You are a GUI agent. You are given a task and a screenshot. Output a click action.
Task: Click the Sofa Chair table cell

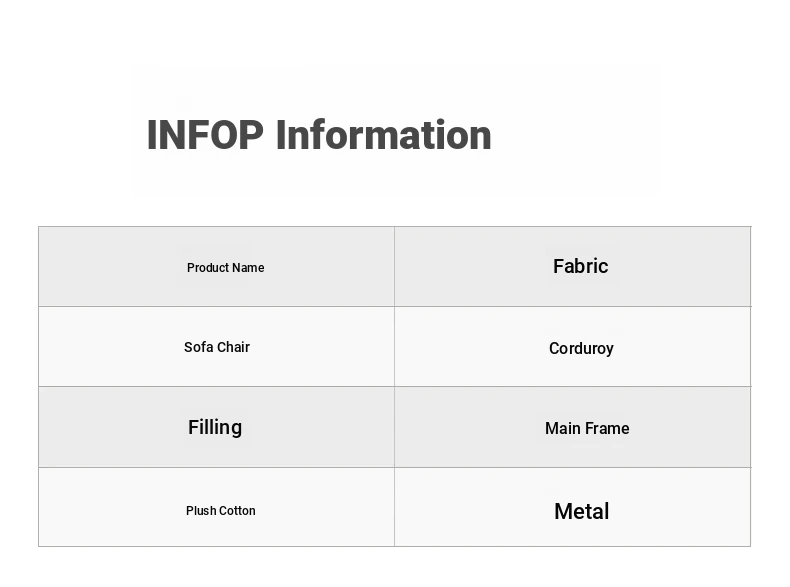tap(217, 347)
